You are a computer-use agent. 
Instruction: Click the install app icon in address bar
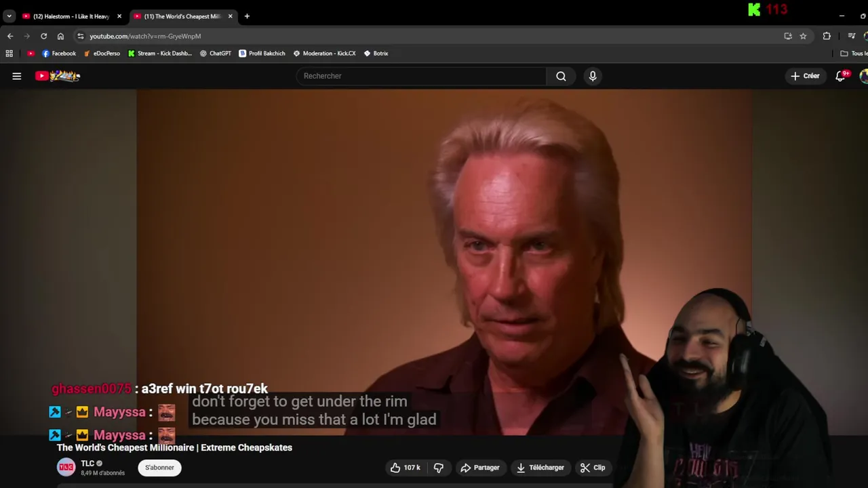pyautogui.click(x=788, y=36)
